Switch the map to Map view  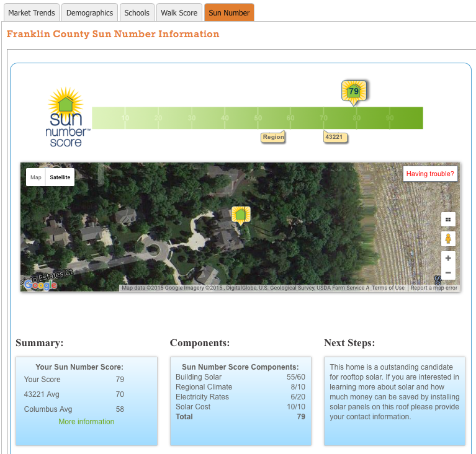tap(36, 177)
